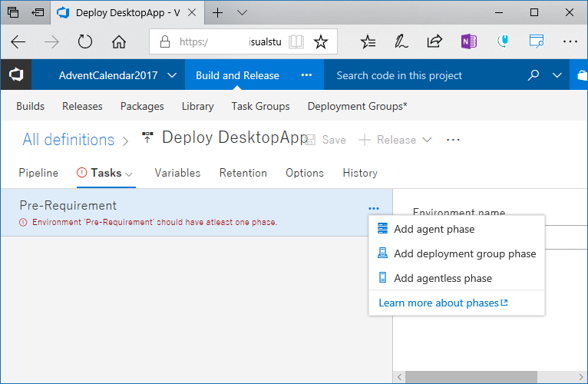Expand the AdventCalendar2017 project dropdown

pos(172,75)
